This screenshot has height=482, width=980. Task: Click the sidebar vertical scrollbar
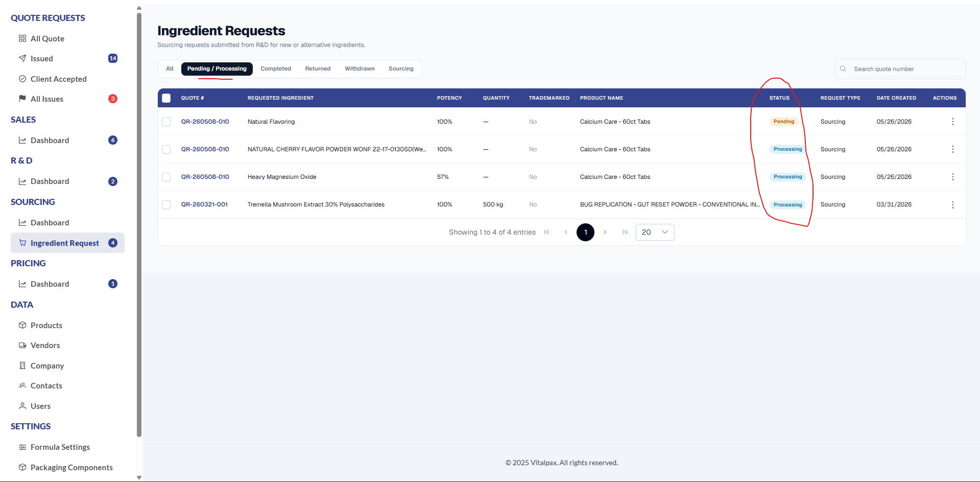[139, 225]
